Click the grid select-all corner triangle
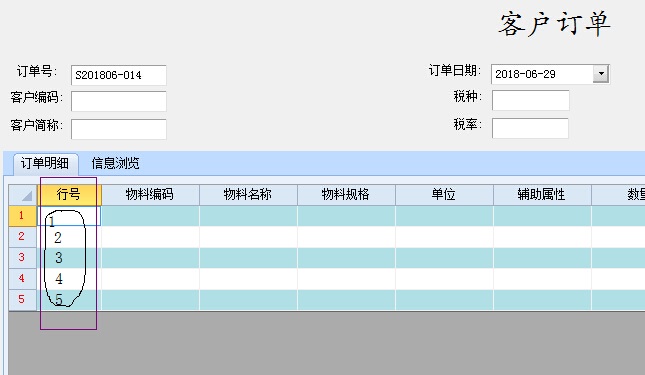 (23, 195)
